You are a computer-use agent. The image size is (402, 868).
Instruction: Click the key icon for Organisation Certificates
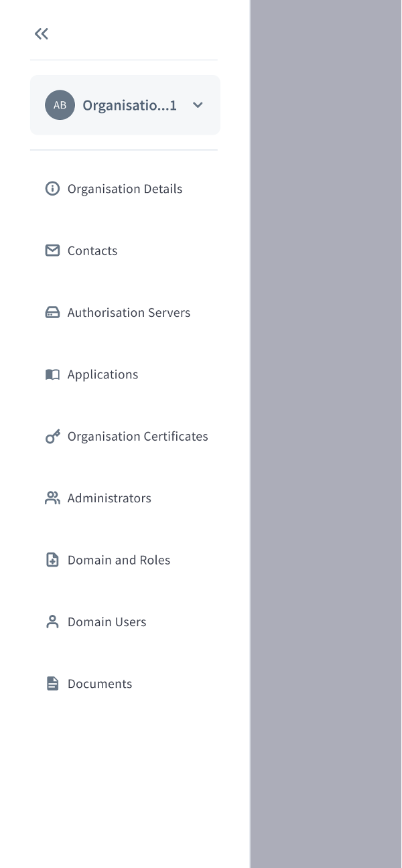click(x=52, y=437)
